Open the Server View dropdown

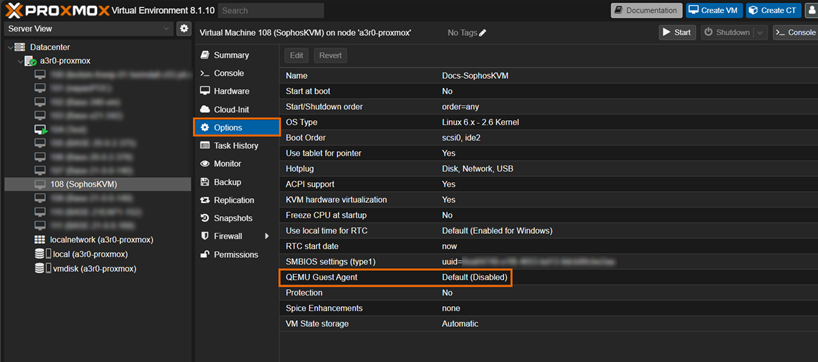(166, 29)
